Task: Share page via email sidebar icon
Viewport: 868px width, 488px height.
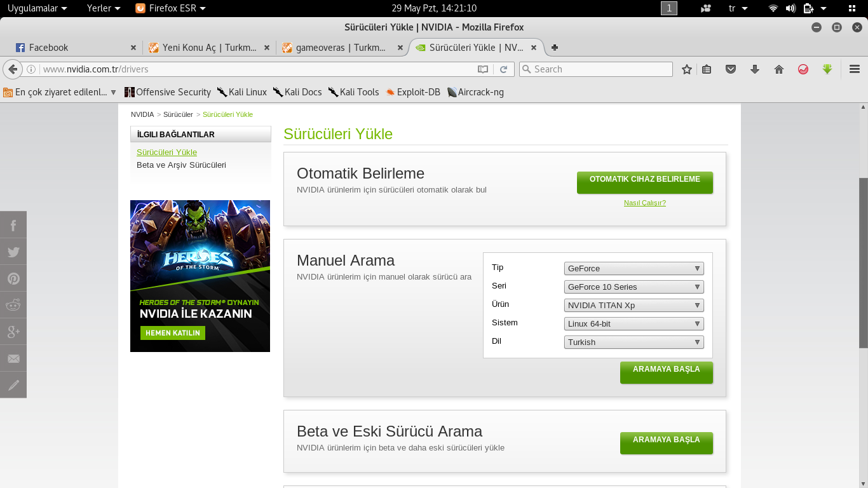Action: point(13,358)
